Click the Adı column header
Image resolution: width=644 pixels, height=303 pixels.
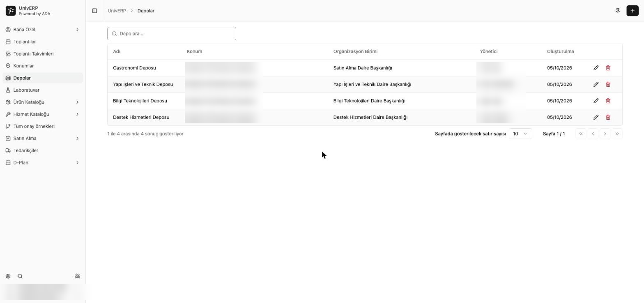coord(117,51)
